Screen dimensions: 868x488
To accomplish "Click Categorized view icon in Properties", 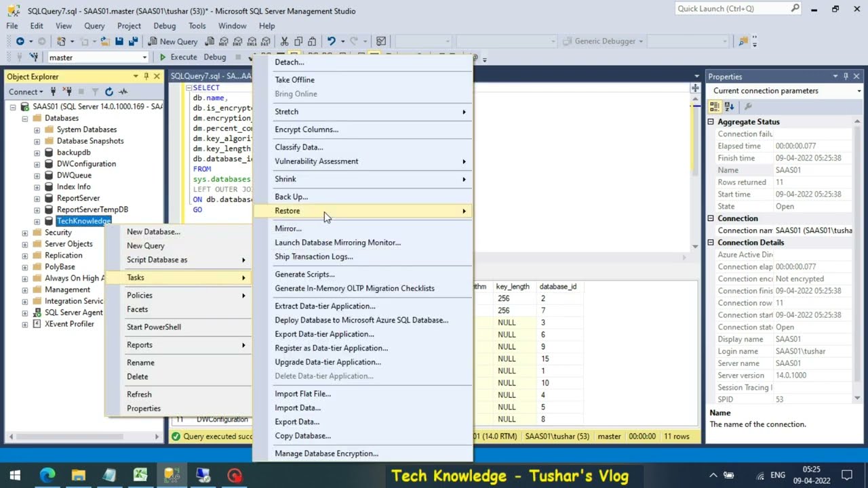I will 715,106.
